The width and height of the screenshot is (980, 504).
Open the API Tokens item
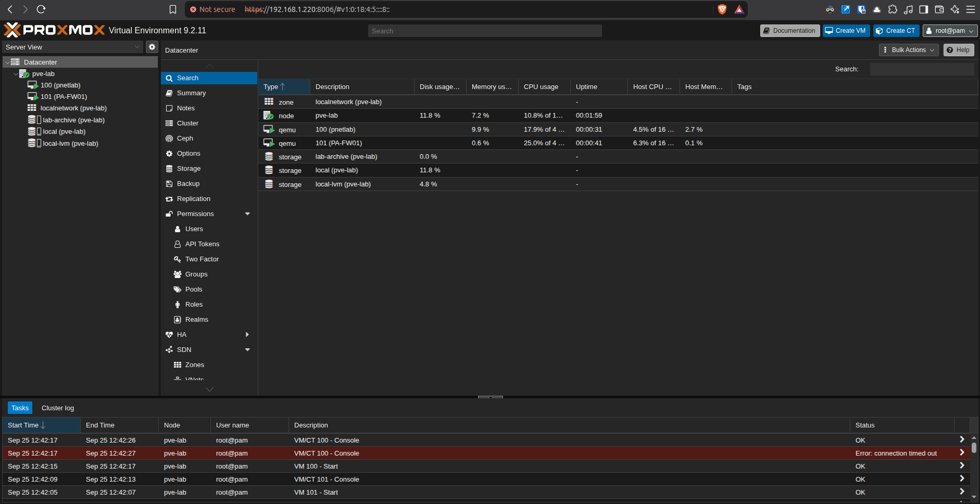click(x=209, y=244)
